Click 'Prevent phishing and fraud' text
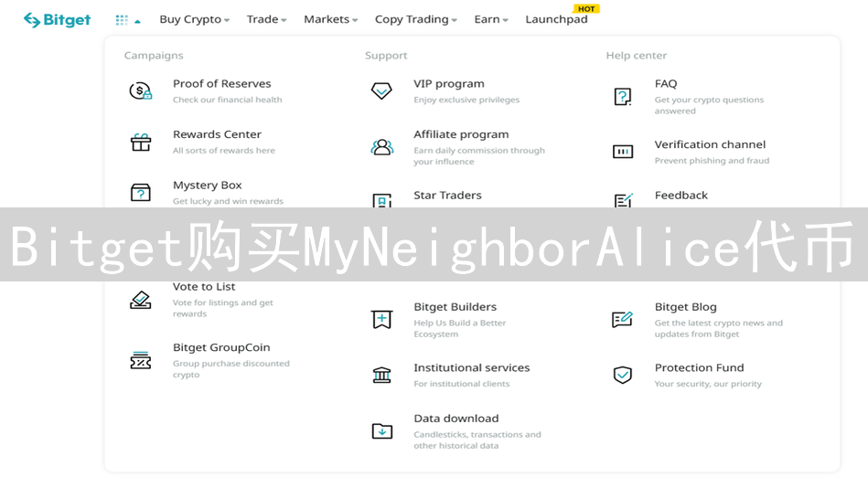Screen dimensions: 868x488 point(712,161)
